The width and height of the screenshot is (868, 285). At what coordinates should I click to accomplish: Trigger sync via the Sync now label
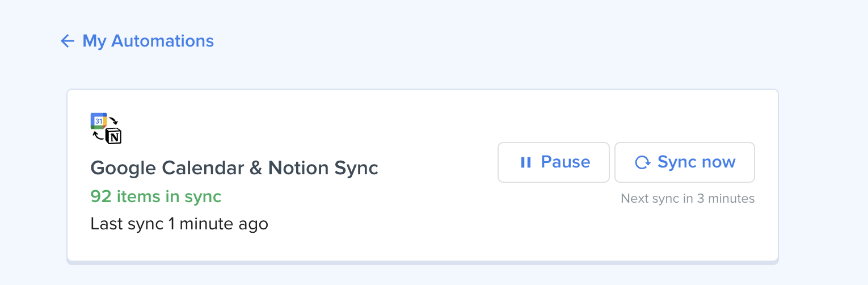point(697,162)
